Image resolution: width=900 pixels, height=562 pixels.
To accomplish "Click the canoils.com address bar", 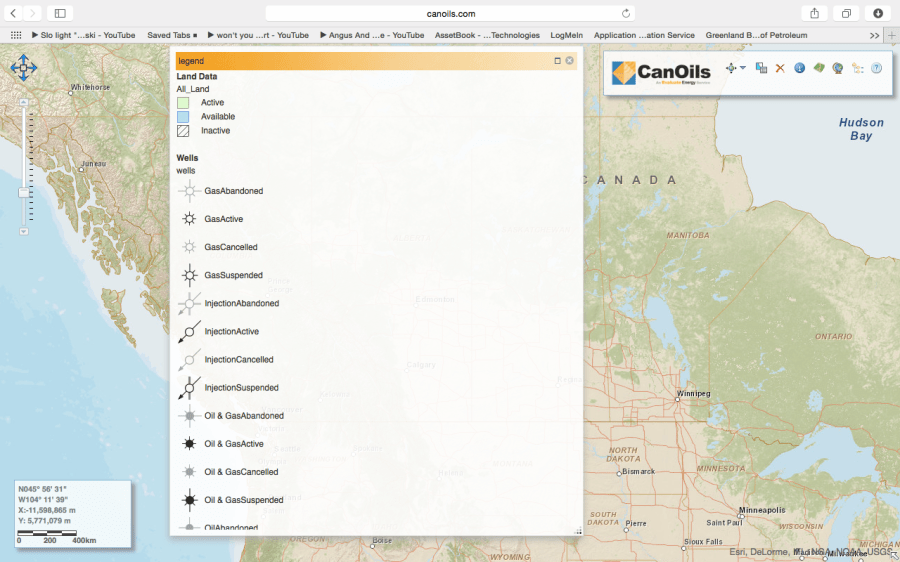I will point(450,14).
